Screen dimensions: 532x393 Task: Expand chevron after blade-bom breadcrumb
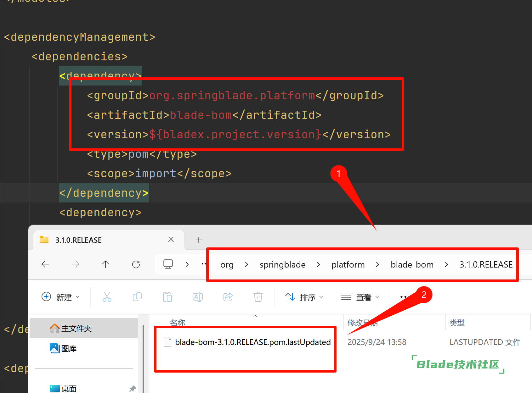tap(446, 265)
